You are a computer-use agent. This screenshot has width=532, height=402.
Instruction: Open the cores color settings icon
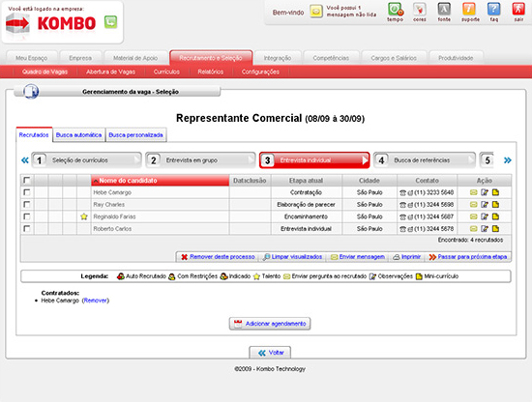tap(420, 10)
